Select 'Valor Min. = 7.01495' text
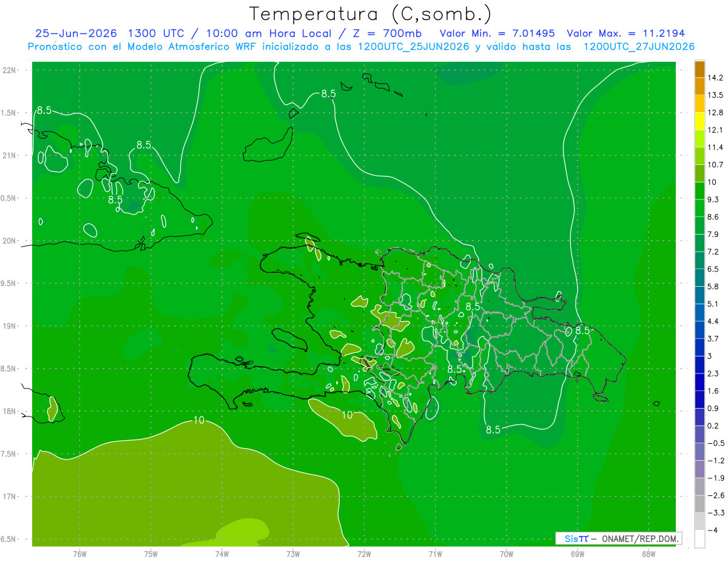728x562 pixels. (497, 33)
